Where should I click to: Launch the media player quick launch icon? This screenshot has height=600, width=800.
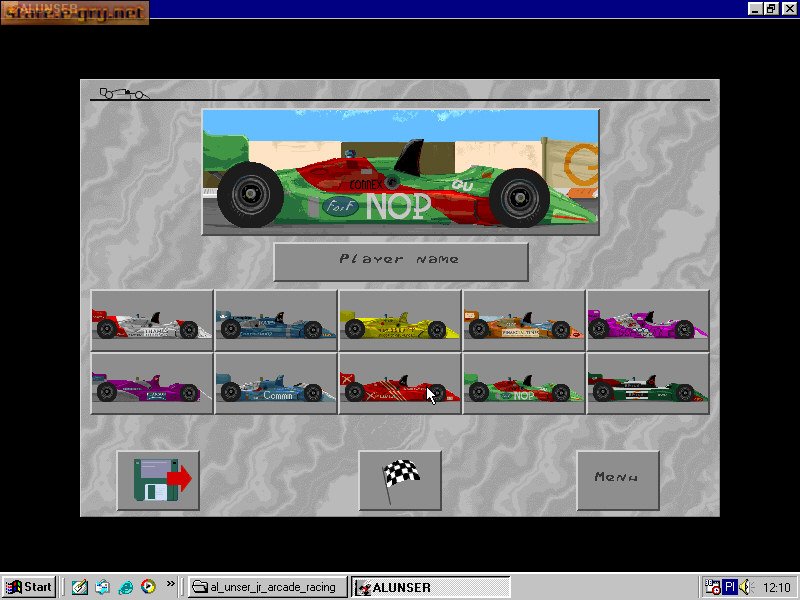tap(148, 587)
